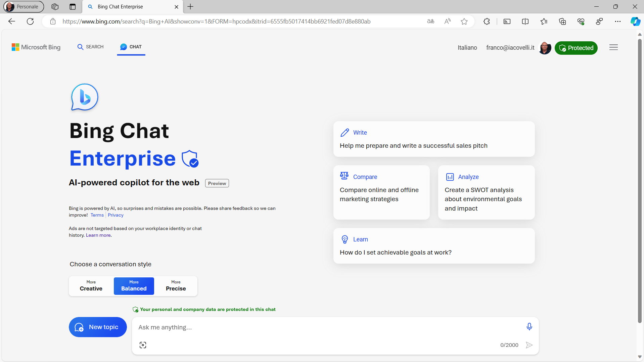The height and width of the screenshot is (362, 644).
Task: Open the Collections icon
Action: click(562, 21)
